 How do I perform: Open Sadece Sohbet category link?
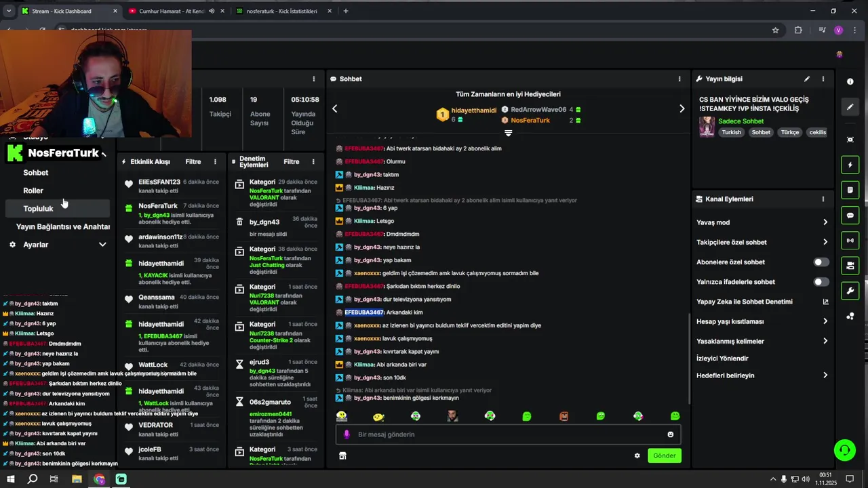pyautogui.click(x=741, y=121)
